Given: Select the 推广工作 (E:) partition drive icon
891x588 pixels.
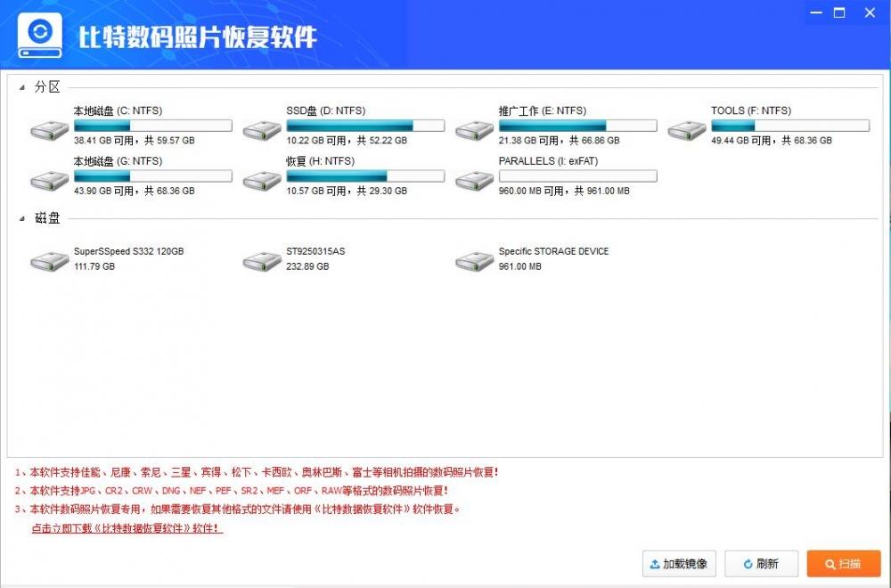Looking at the screenshot, I should click(473, 129).
